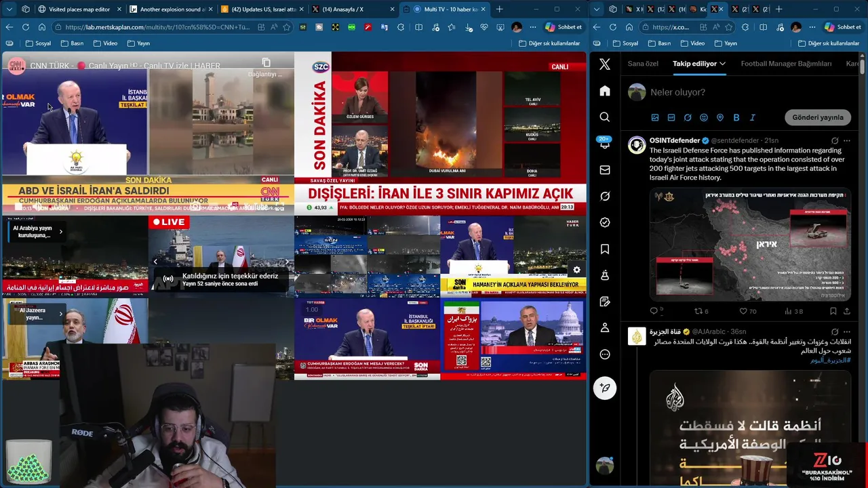Expand the Al Arabiya stream overlay arrow
The width and height of the screenshot is (868, 488).
(60, 232)
